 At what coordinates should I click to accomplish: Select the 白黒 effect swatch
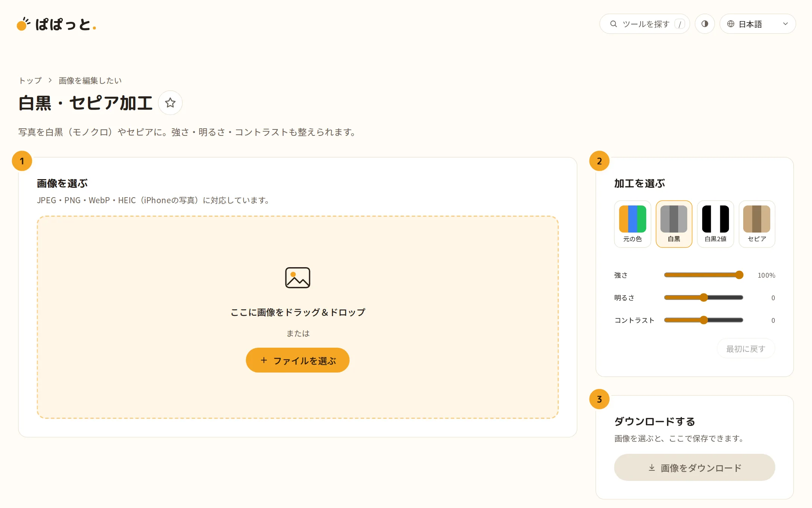[x=674, y=224]
